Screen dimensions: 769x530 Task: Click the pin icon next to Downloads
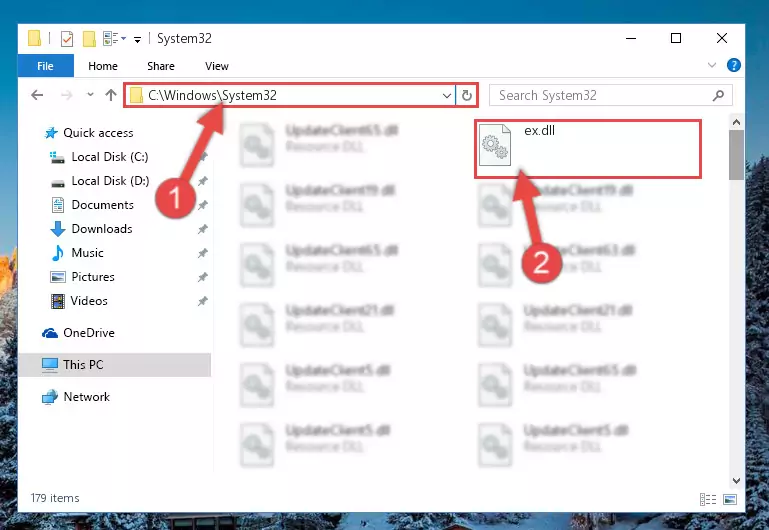click(x=202, y=229)
